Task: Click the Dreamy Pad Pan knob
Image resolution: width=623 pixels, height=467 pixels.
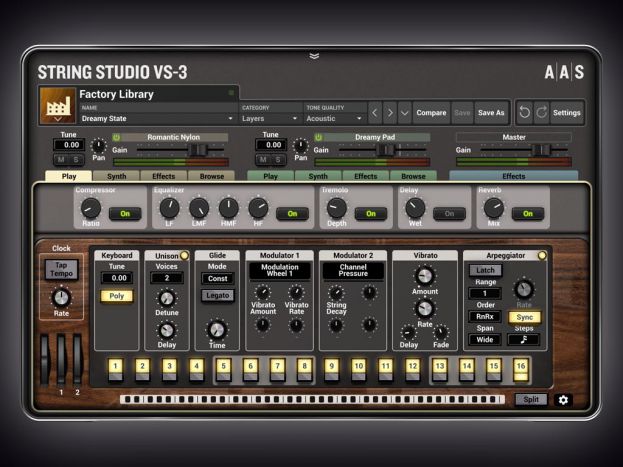Action: (x=300, y=146)
